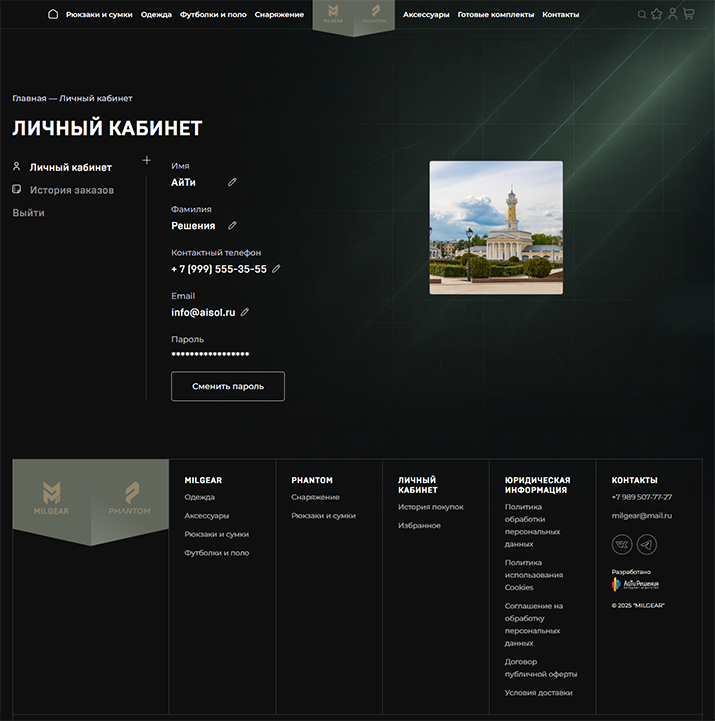This screenshot has width=715, height=721.
Task: Click footer phone +7 989 507-77-27
Action: (x=642, y=497)
